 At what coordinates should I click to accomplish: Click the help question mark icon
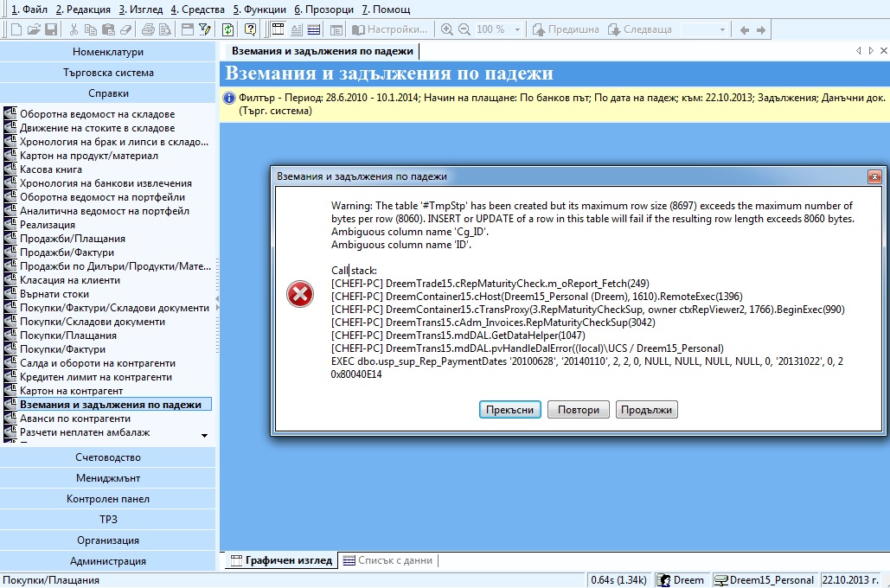250,29
